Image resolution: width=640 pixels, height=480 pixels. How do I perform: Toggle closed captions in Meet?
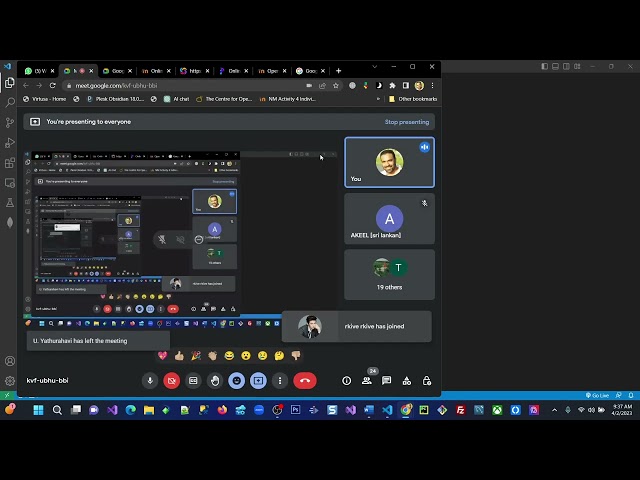[x=193, y=380]
